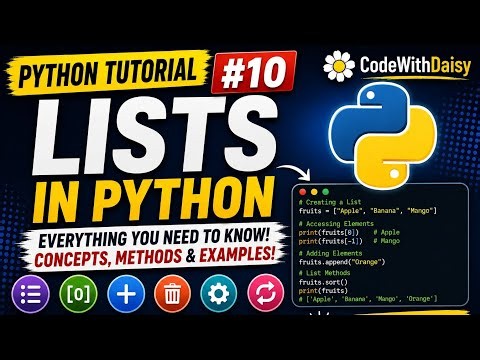Image resolution: width=480 pixels, height=360 pixels.
Task: Click the final sorted list output comment
Action: coord(368,299)
